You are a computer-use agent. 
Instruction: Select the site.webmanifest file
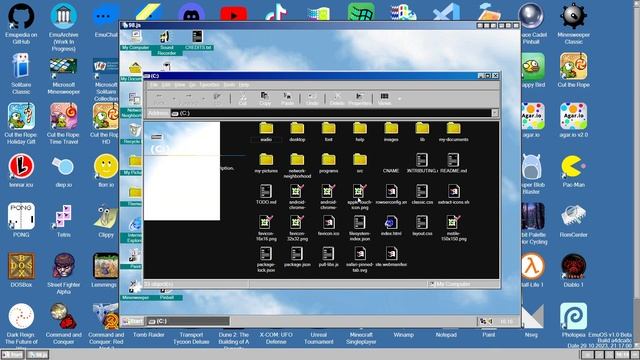pyautogui.click(x=391, y=257)
